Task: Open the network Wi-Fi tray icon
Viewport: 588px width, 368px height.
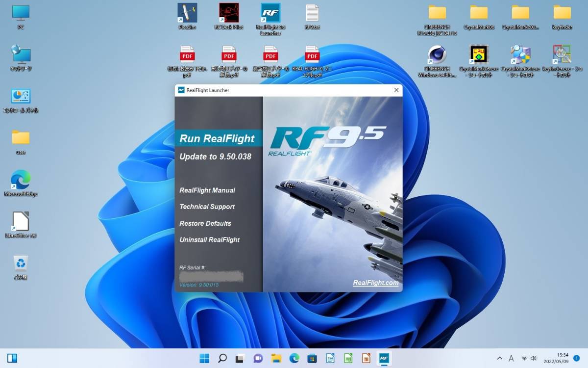Action: point(524,358)
